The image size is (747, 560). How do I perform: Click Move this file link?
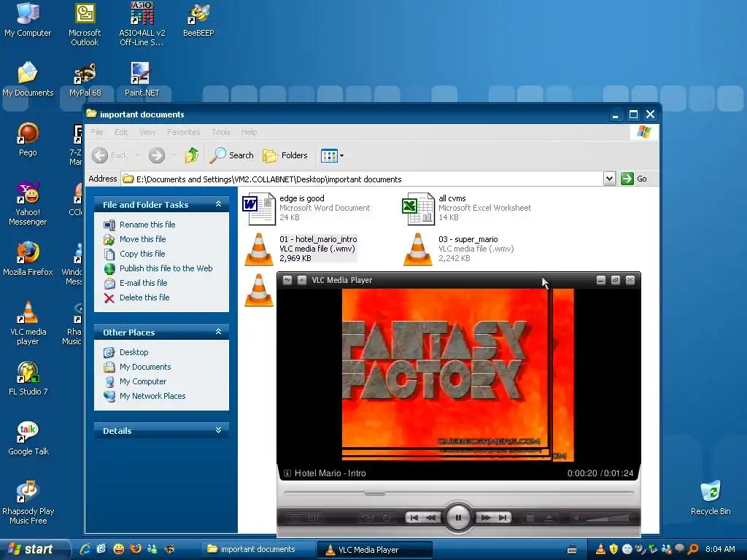point(142,239)
